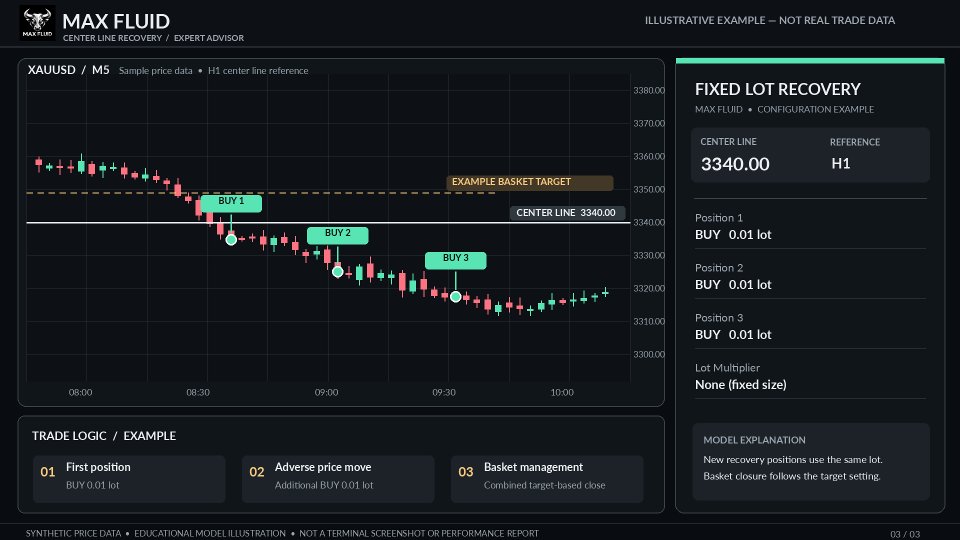Click the 3380.00 price axis label

pos(649,91)
